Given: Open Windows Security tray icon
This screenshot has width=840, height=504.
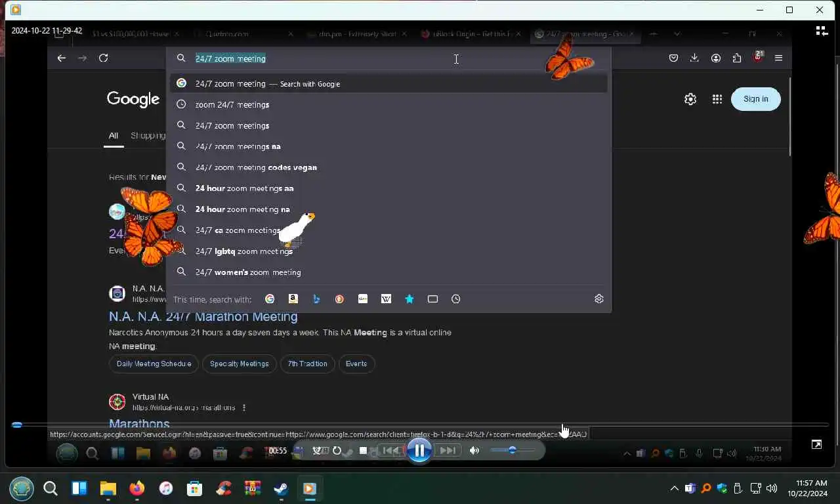Looking at the screenshot, I should [x=723, y=488].
